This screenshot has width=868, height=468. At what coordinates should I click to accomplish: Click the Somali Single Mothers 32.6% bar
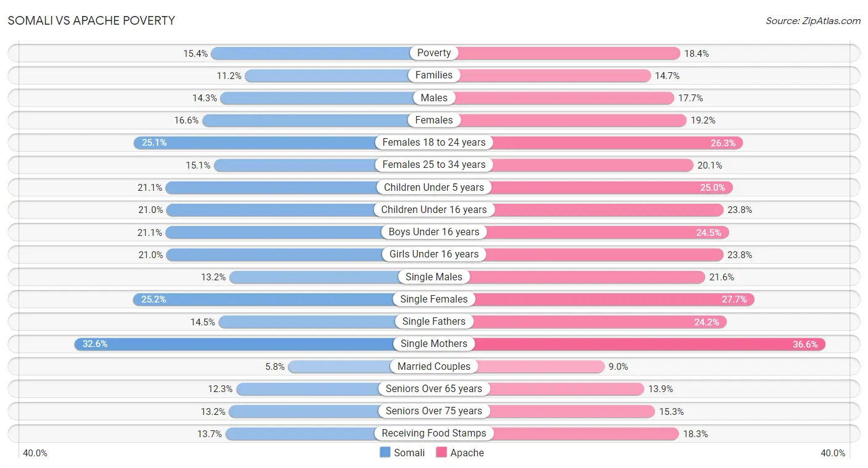click(x=254, y=344)
